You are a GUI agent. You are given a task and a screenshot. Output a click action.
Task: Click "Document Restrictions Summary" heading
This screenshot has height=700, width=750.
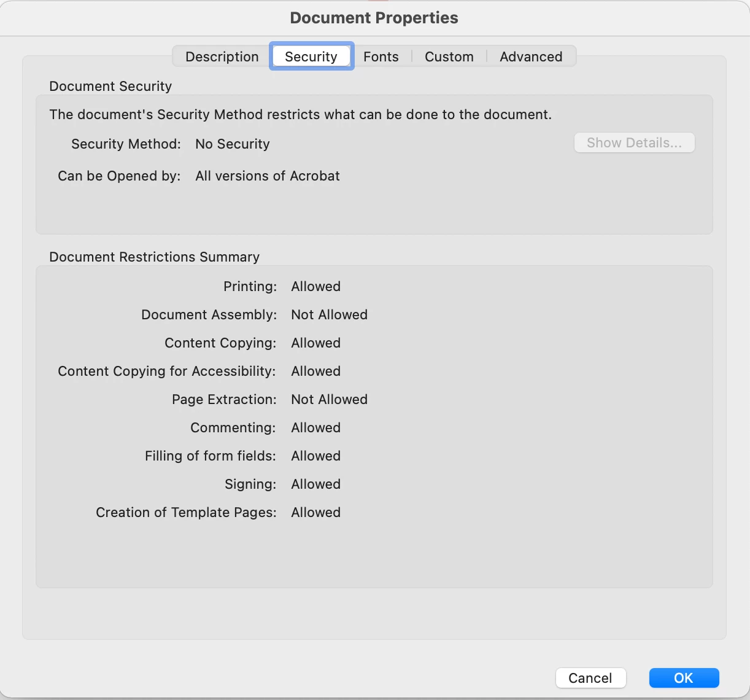[x=154, y=257]
